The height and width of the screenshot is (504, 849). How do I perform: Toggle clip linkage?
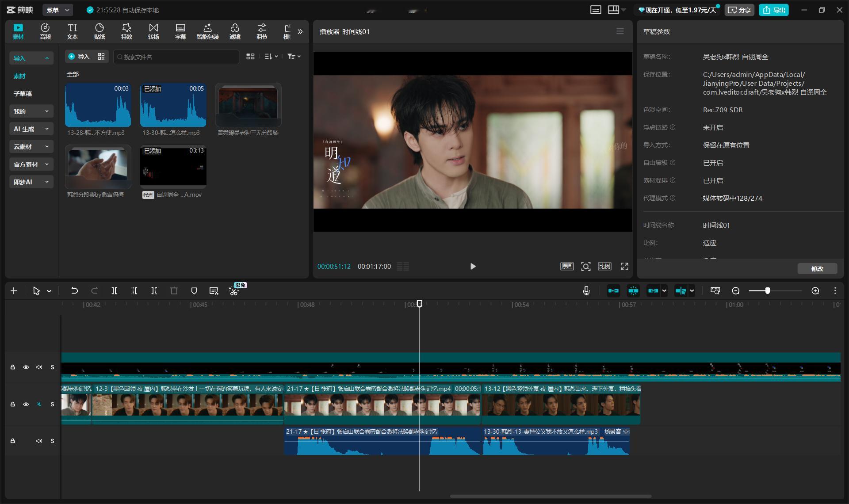tap(653, 290)
